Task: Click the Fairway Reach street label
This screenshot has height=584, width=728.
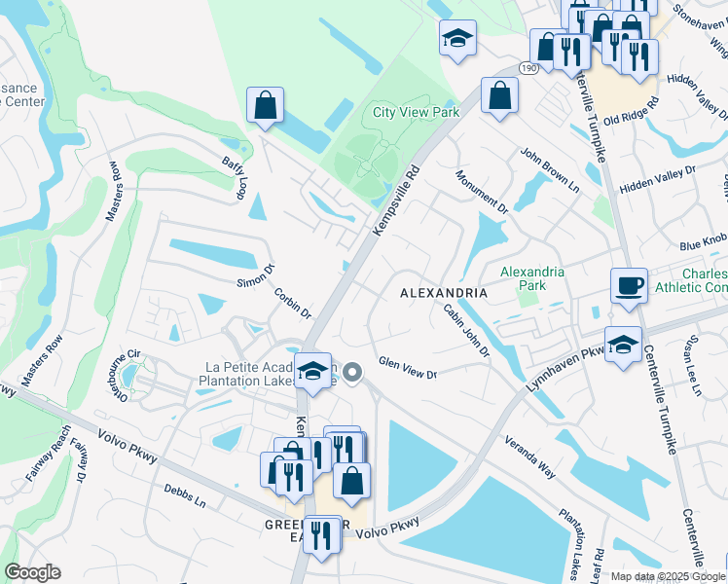Action: click(49, 454)
